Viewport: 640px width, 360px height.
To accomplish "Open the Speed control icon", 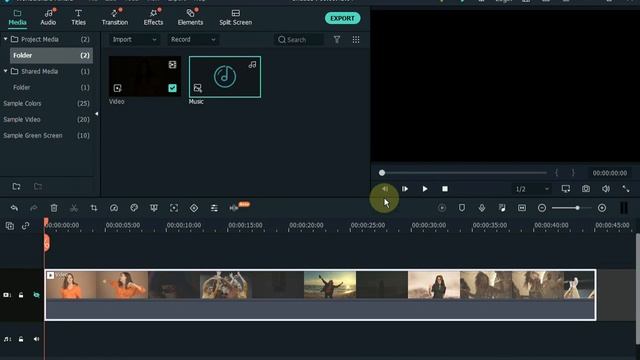I will [x=114, y=208].
